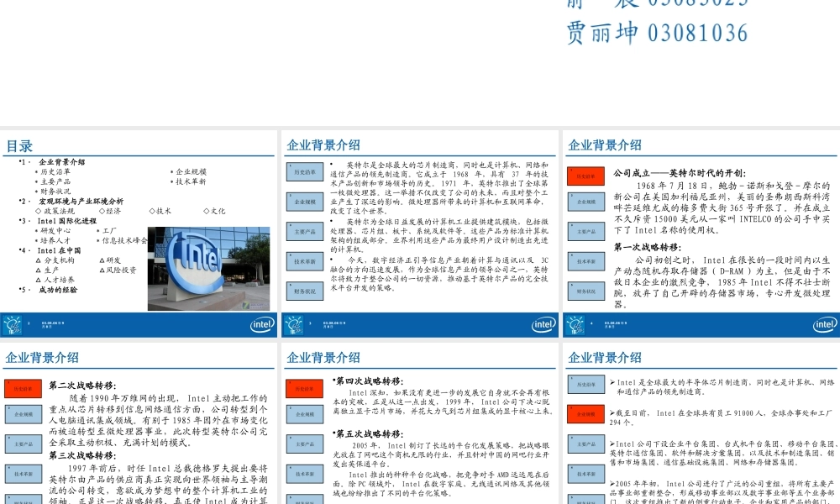Click the red 历史沿革 button on the 公司成立 slide
840x504 pixels.
coord(586,176)
